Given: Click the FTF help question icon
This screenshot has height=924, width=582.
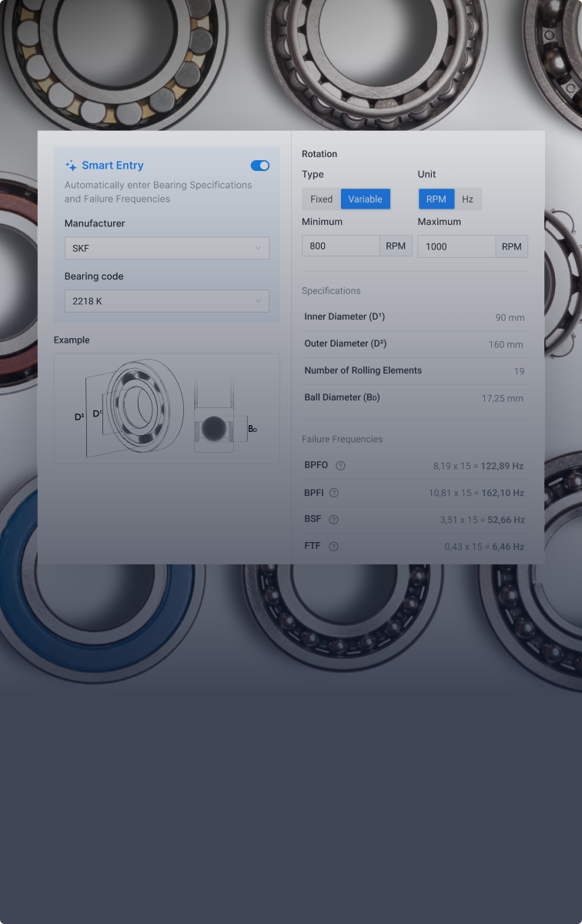Looking at the screenshot, I should (x=333, y=547).
